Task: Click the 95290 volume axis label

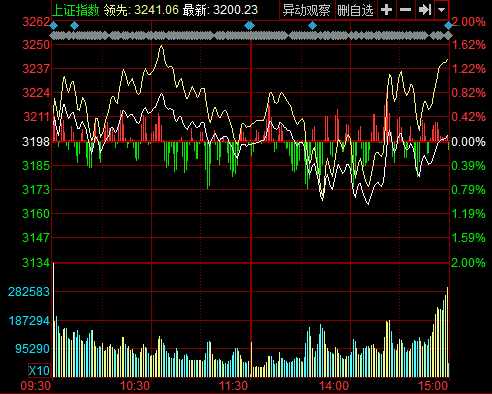Action: click(x=32, y=349)
